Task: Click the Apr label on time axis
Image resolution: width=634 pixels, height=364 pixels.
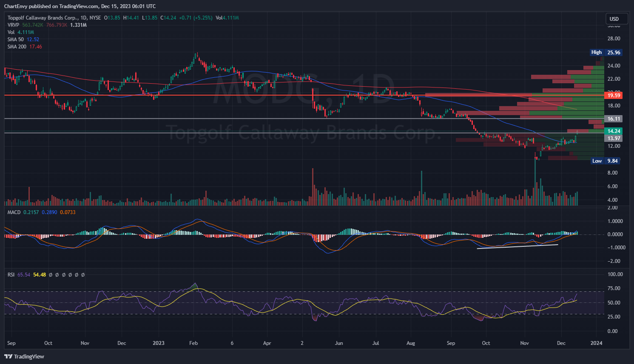Action: 267,343
